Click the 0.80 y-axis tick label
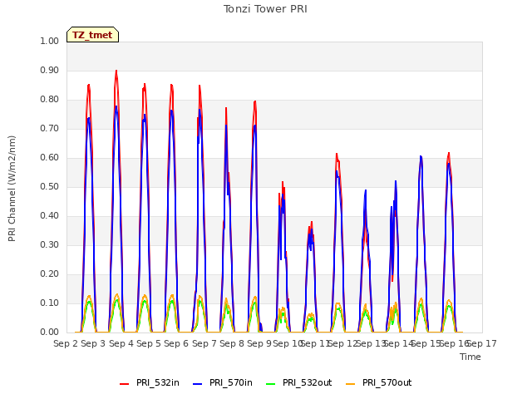Viewport: 532px width, 399px height. pos(50,100)
